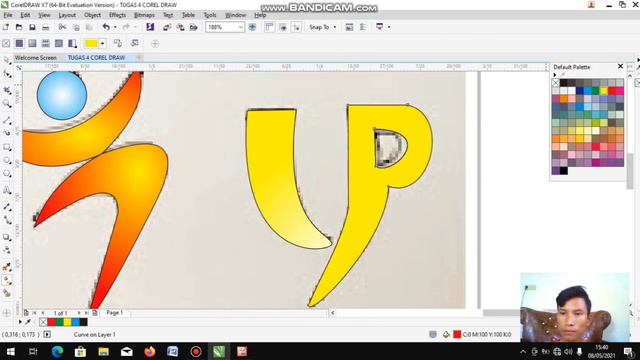
Task: Click the Import icon in toolbar
Action: [167, 27]
